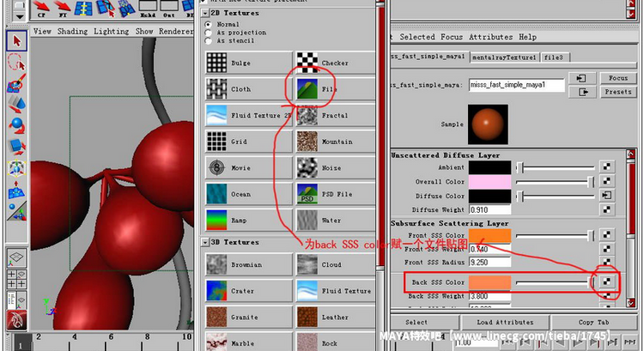644x351 pixels.
Task: Create a Movie texture node
Action: pyautogui.click(x=247, y=168)
